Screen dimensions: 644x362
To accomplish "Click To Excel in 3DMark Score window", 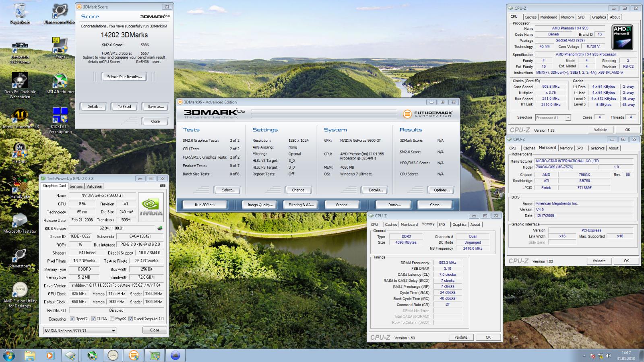I will click(124, 107).
